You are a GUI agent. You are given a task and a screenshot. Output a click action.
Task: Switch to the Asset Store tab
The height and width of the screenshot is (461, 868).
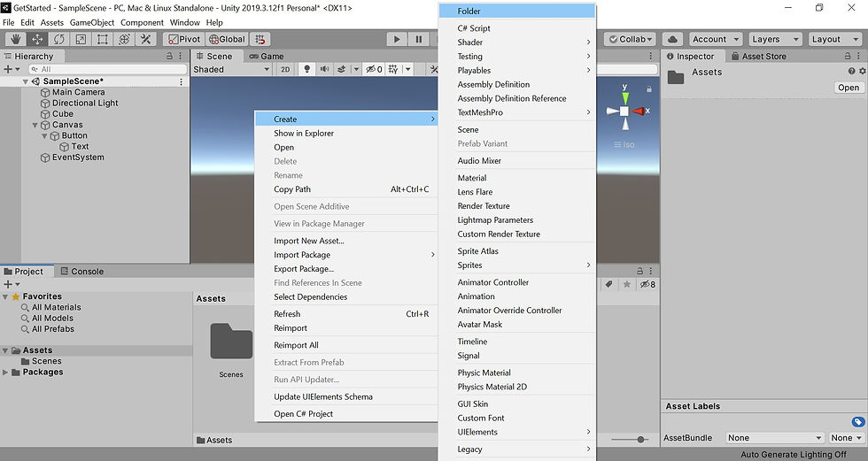pos(758,56)
